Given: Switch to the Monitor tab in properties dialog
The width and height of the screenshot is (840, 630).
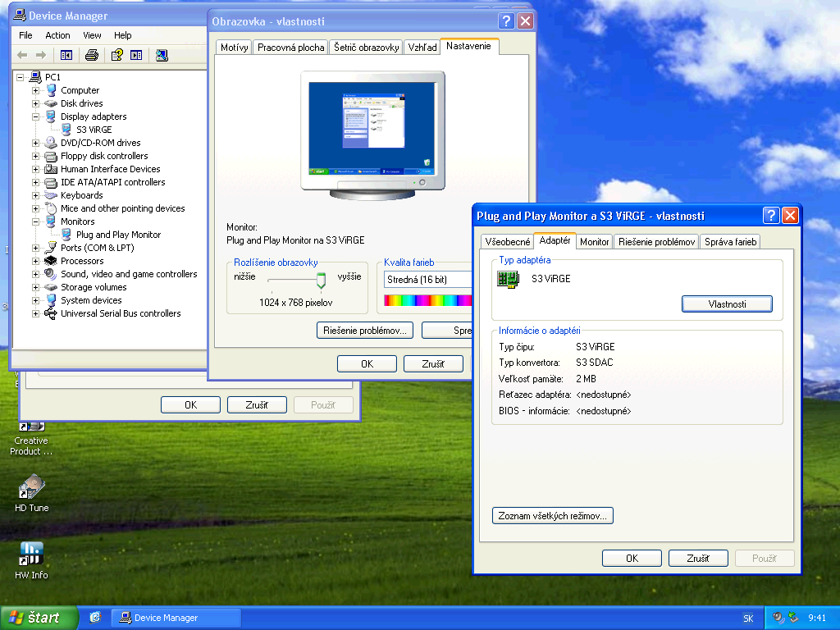Looking at the screenshot, I should click(594, 242).
